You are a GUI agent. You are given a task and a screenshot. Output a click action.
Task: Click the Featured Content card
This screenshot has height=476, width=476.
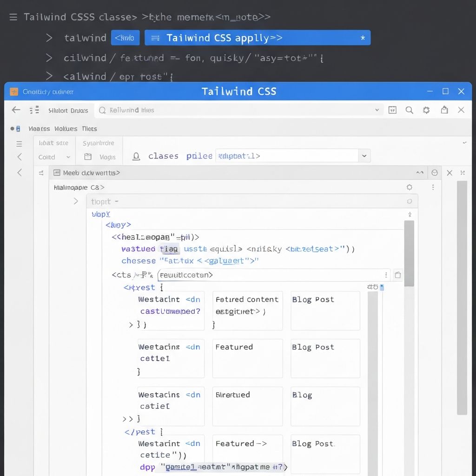[247, 311]
